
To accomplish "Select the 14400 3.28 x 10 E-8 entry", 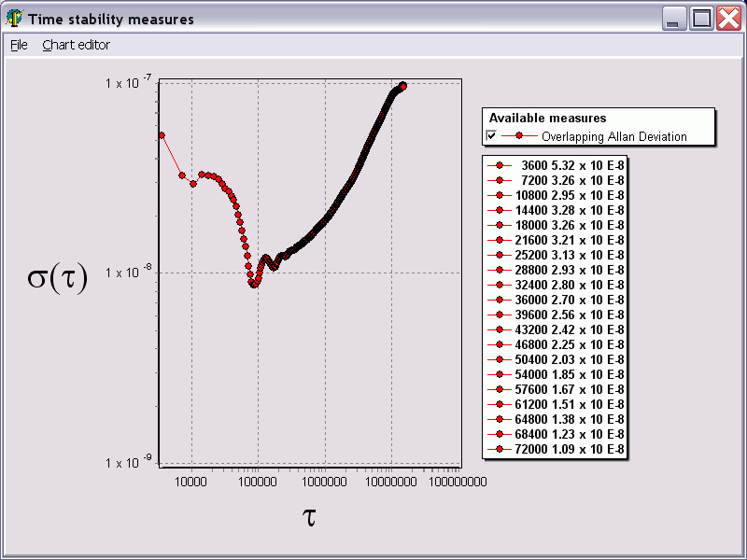I will point(556,211).
